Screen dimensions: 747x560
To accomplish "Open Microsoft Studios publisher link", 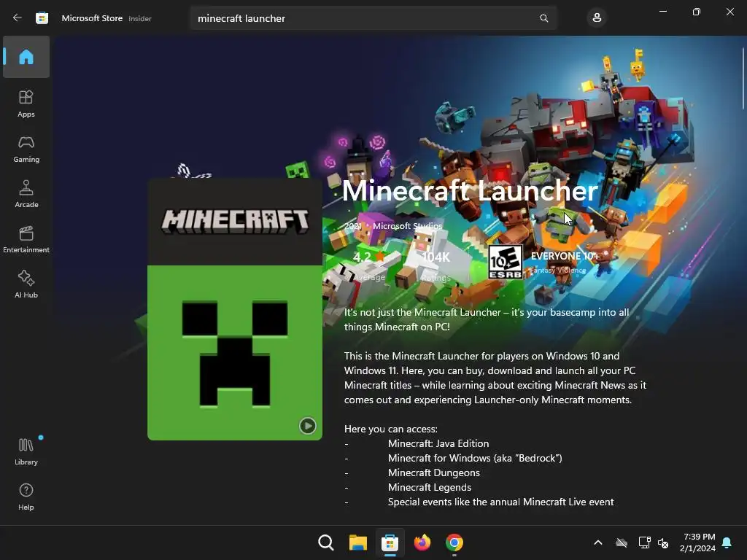I will tap(407, 226).
